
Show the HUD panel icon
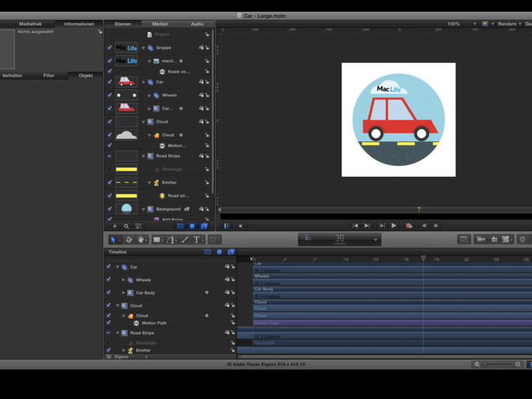point(464,240)
